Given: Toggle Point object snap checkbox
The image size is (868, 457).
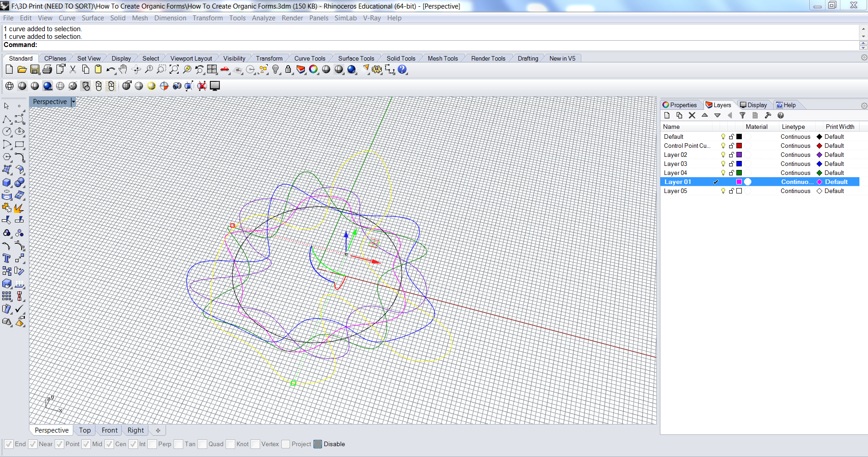Looking at the screenshot, I should [59, 444].
